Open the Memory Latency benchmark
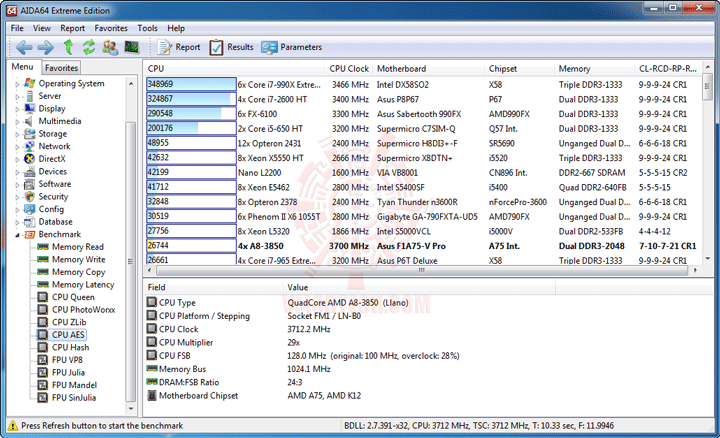Image resolution: width=720 pixels, height=438 pixels. (x=83, y=285)
